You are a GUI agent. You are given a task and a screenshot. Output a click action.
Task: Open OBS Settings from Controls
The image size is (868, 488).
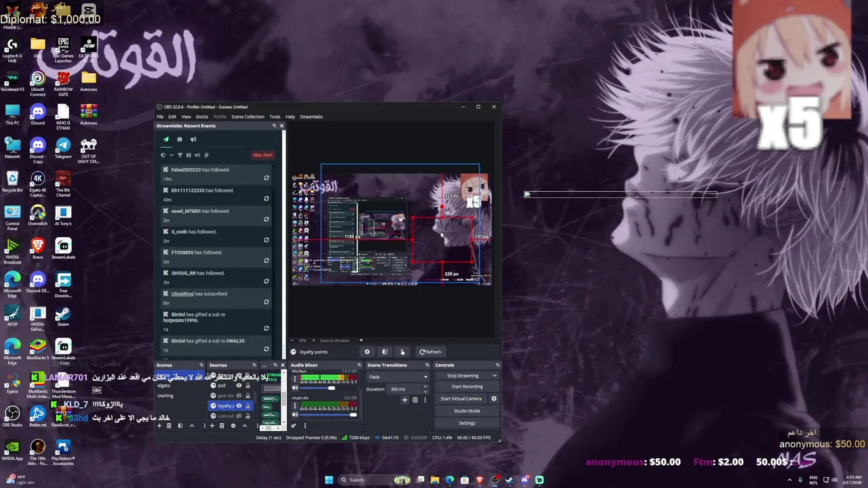467,423
